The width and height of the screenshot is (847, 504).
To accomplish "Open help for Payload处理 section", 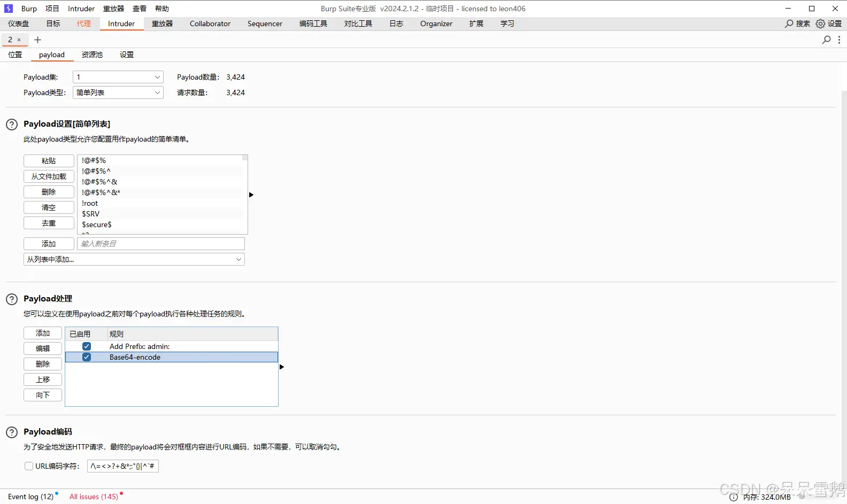I will [x=12, y=299].
